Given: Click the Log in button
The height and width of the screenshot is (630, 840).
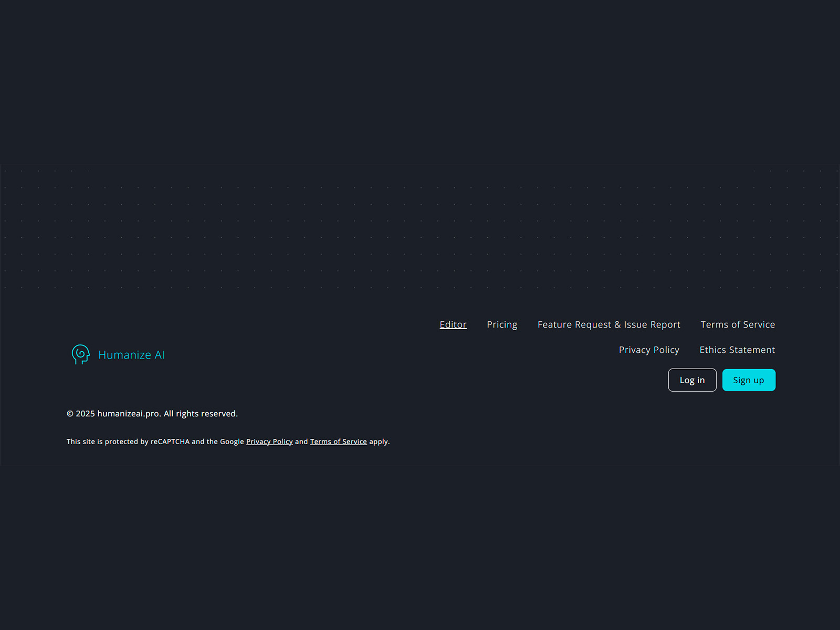Looking at the screenshot, I should pyautogui.click(x=692, y=380).
